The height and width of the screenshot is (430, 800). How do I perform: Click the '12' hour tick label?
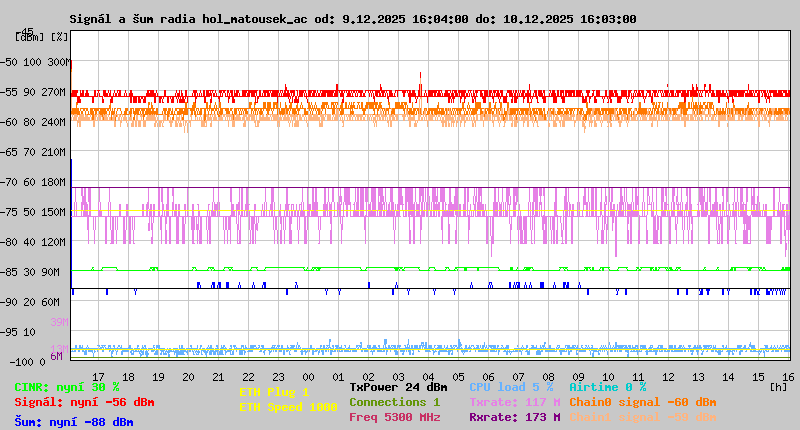[x=668, y=377]
